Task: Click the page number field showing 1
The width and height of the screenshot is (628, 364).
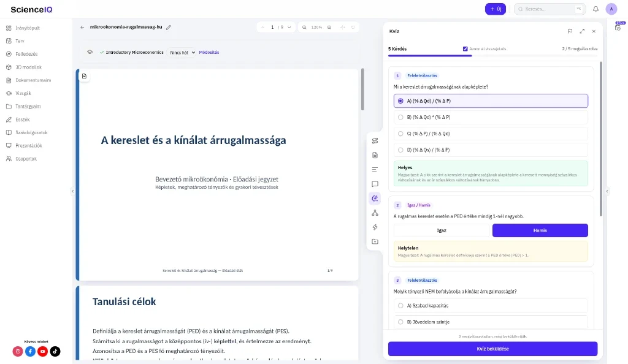Action: pyautogui.click(x=272, y=27)
